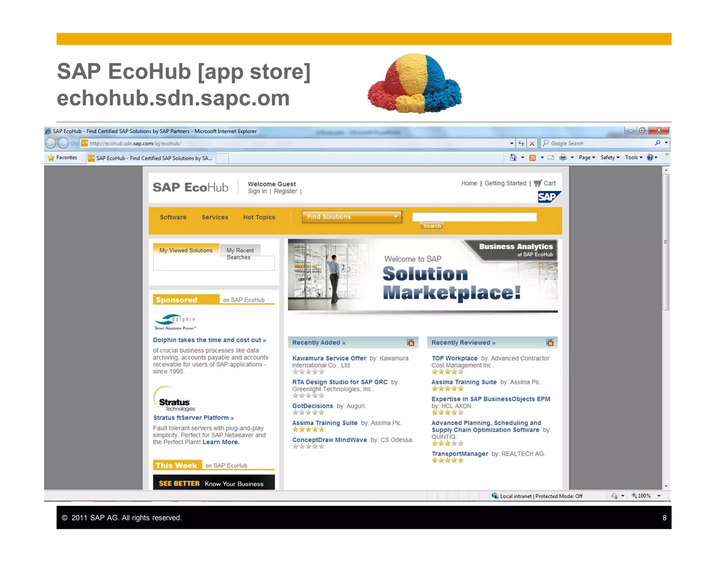Screen dimensions: 728x562
Task: Click the vertical scrollbar thumb
Action: tap(666, 242)
